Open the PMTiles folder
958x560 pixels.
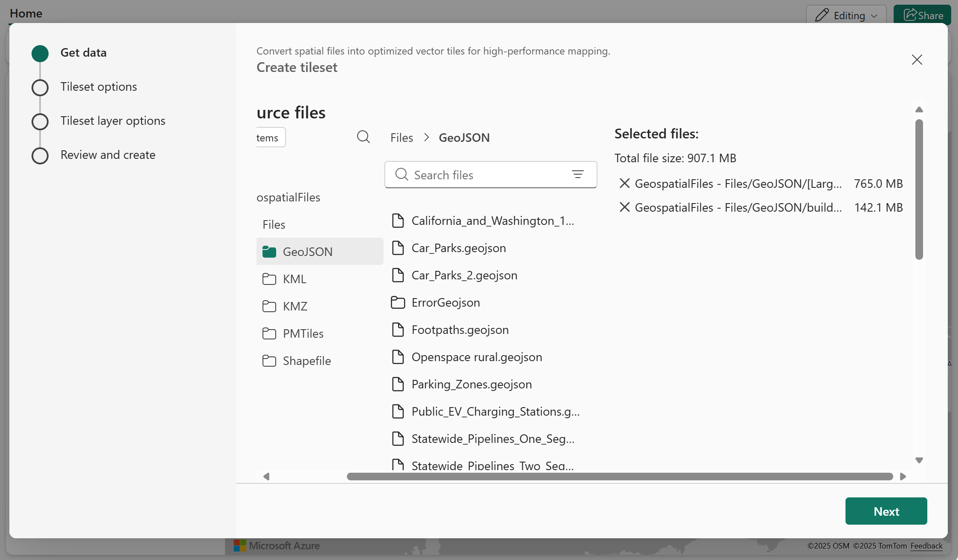(303, 333)
